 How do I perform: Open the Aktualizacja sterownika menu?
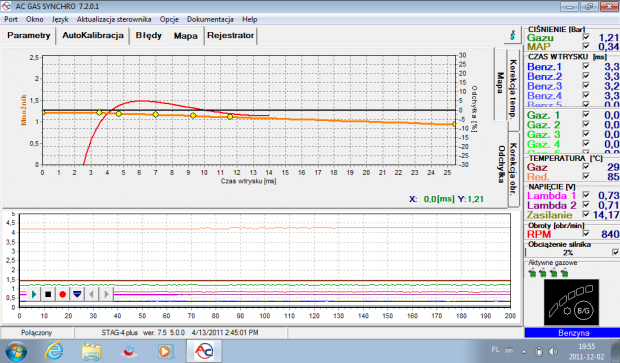tap(114, 19)
